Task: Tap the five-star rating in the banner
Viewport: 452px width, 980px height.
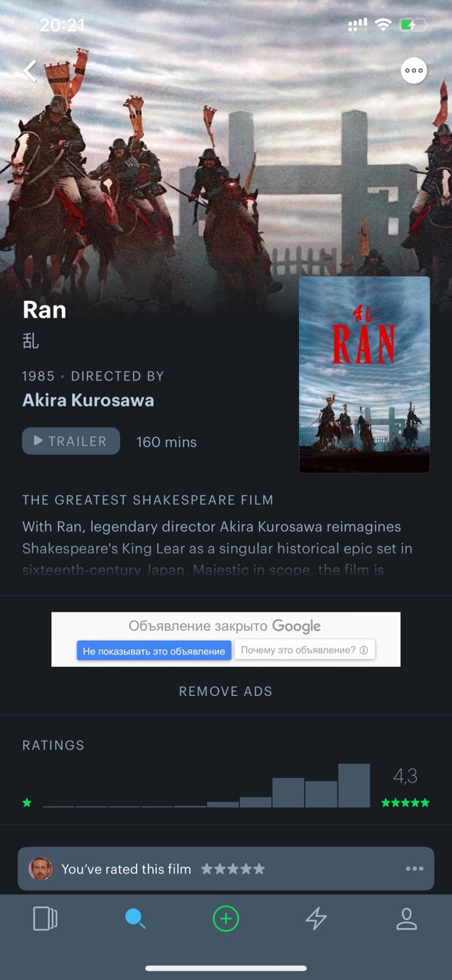Action: pyautogui.click(x=233, y=869)
